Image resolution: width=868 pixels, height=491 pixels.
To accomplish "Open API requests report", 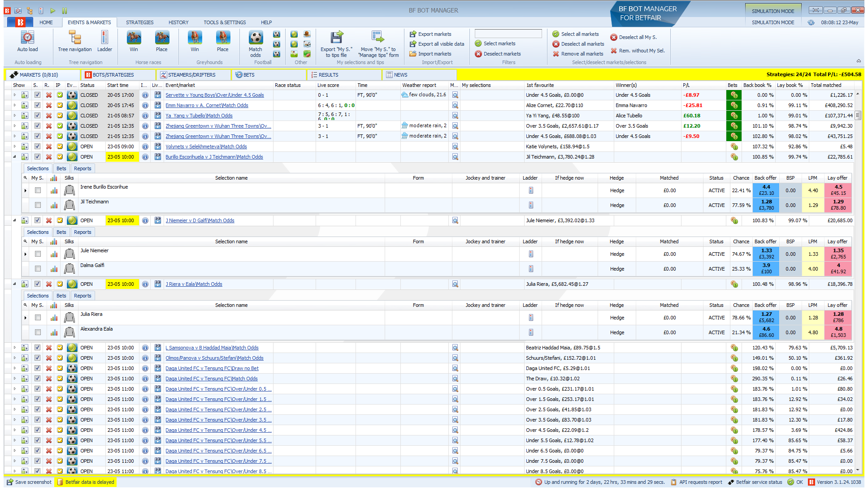I will pyautogui.click(x=696, y=482).
